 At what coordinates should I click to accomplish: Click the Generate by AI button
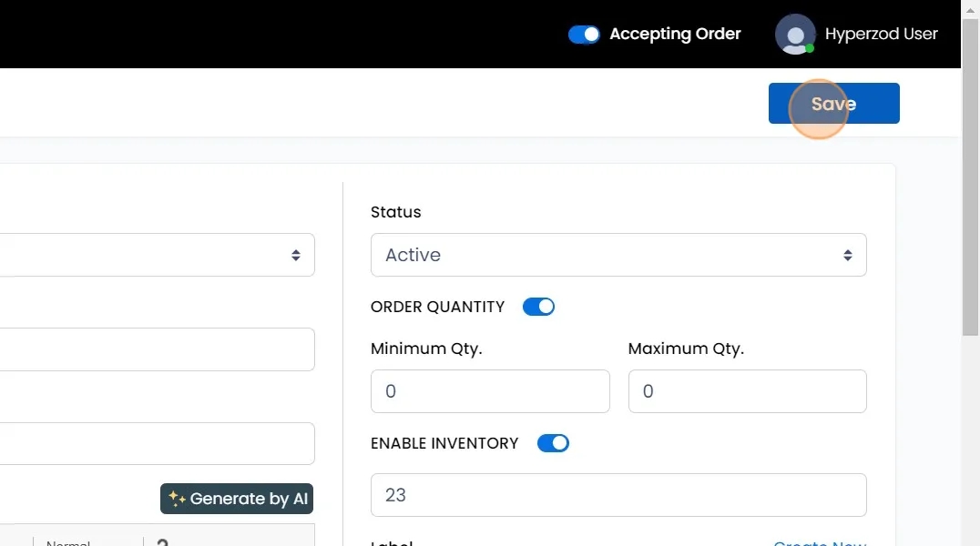pos(237,499)
